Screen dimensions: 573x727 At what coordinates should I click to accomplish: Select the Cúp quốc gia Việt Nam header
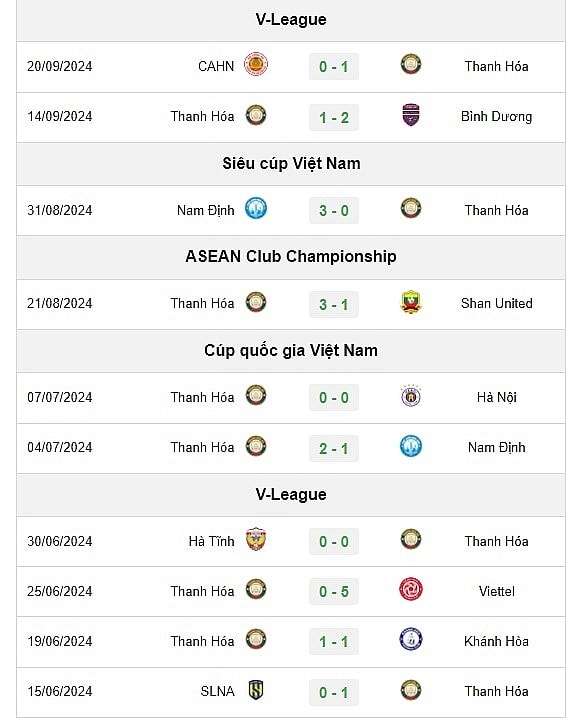pyautogui.click(x=291, y=351)
